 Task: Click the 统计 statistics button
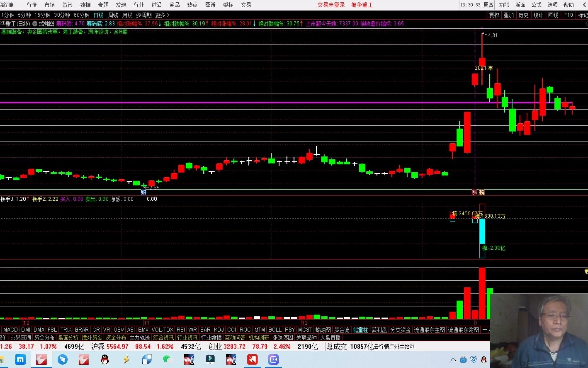(538, 15)
